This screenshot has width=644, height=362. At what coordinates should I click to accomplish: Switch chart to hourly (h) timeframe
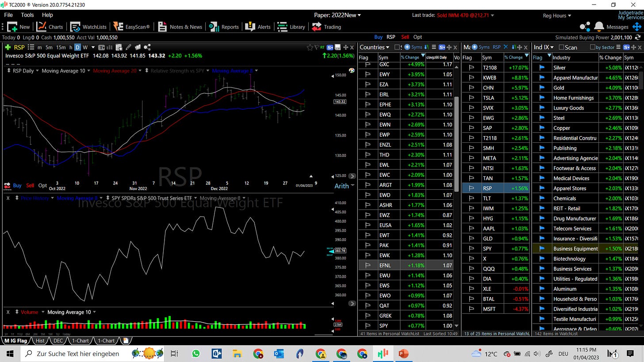click(x=70, y=47)
